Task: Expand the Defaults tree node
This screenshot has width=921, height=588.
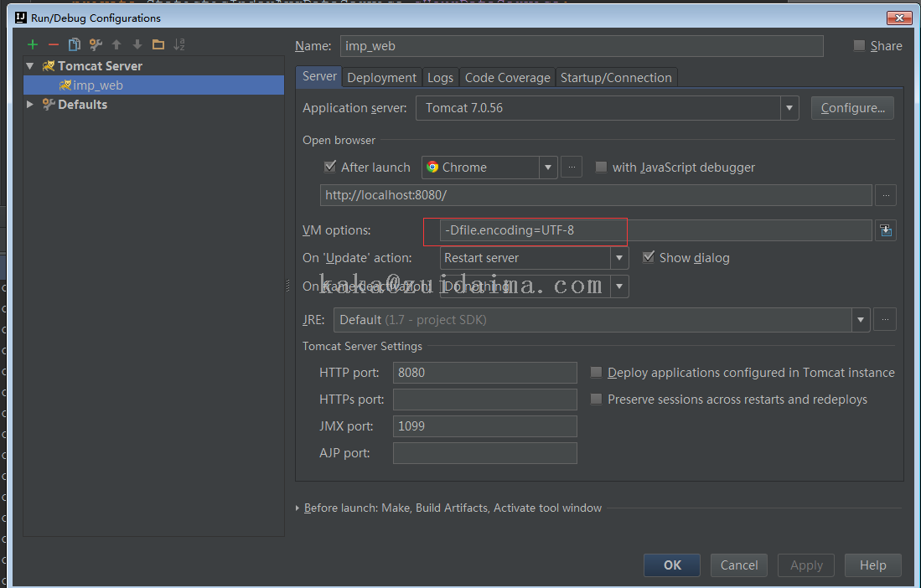Action: [30, 105]
